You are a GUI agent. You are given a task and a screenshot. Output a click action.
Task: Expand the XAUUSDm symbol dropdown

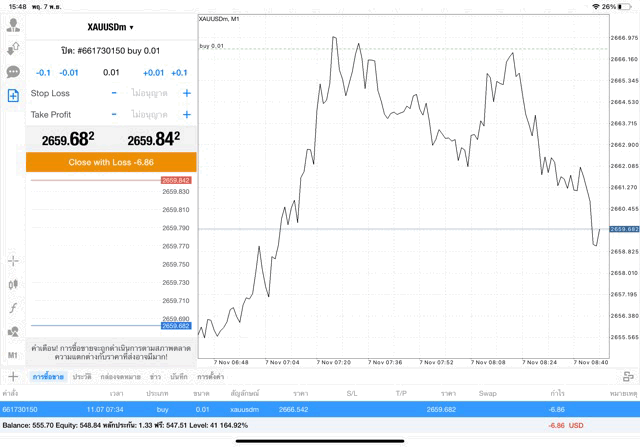(111, 27)
